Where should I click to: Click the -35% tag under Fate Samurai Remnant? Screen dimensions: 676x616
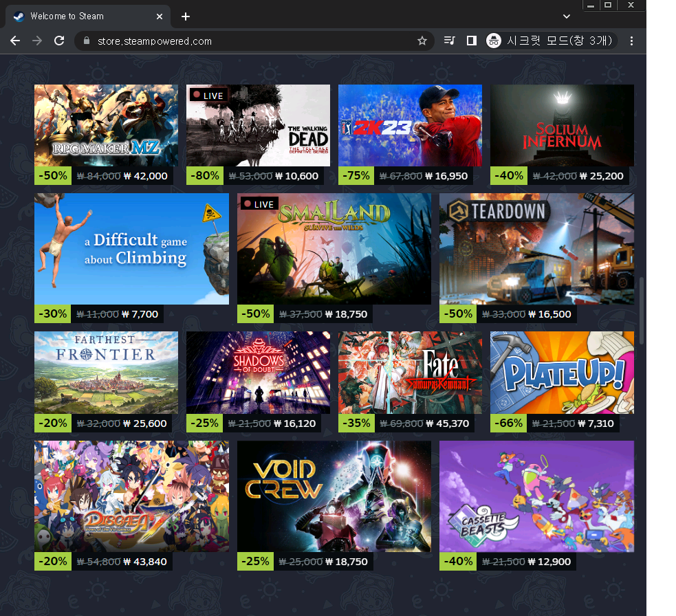click(x=356, y=423)
